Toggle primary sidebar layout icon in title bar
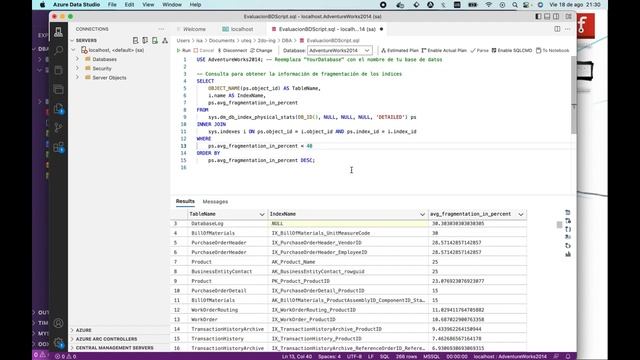Image resolution: width=640 pixels, height=360 pixels. [538, 16]
